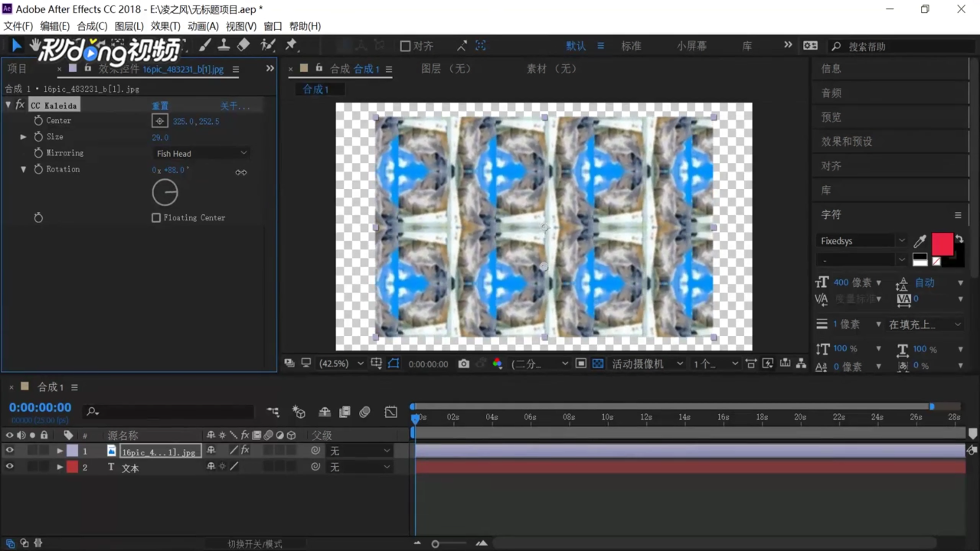
Task: Select the Brush tool in toolbar
Action: (x=205, y=46)
